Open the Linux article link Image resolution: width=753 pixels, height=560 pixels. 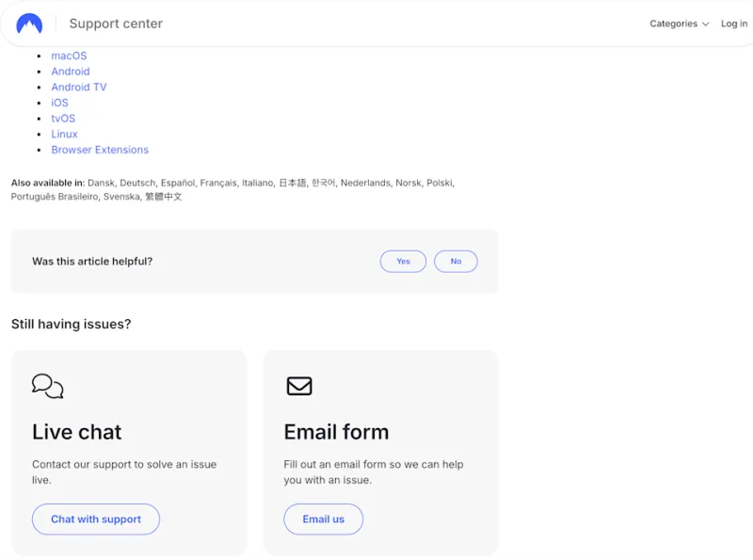(x=64, y=134)
